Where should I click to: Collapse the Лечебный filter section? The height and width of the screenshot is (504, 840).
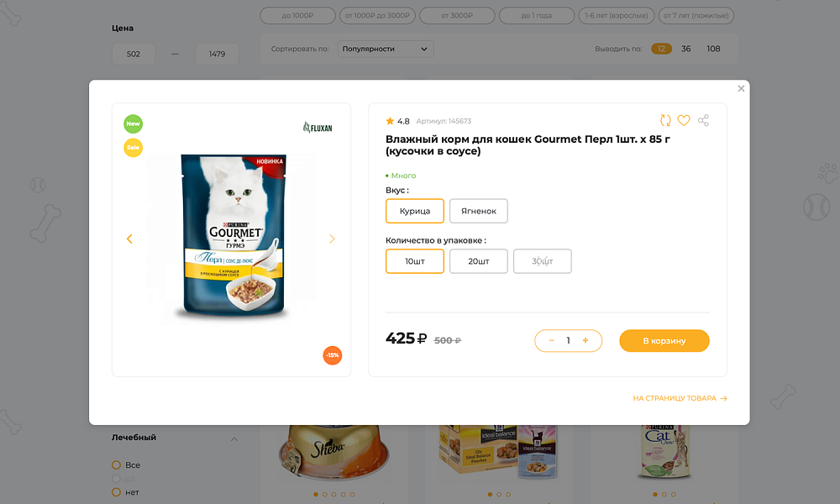pyautogui.click(x=234, y=438)
